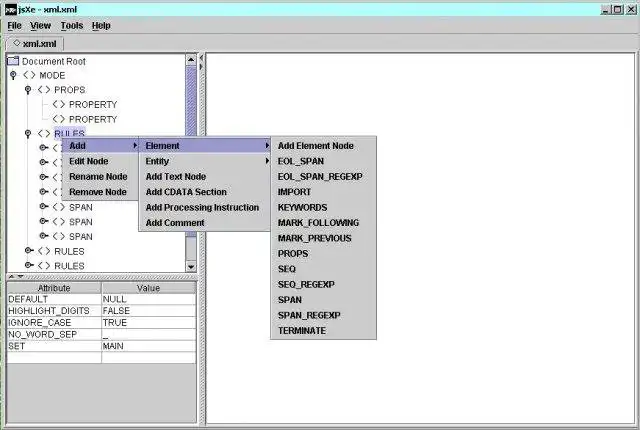The width and height of the screenshot is (640, 430).
Task: Click the FALSE value cell
Action: [149, 311]
